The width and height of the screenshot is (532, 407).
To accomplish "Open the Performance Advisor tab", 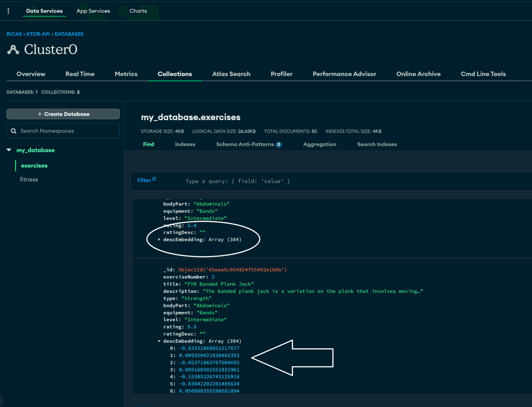I will click(x=344, y=74).
